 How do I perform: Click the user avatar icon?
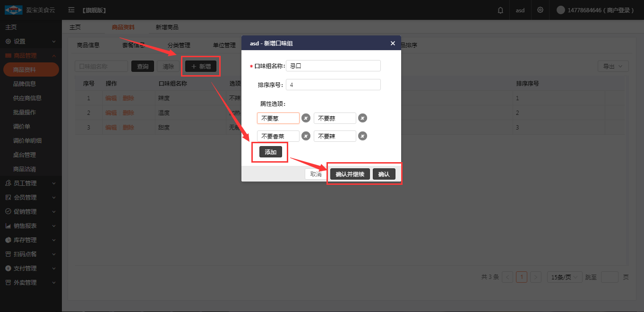pos(561,10)
